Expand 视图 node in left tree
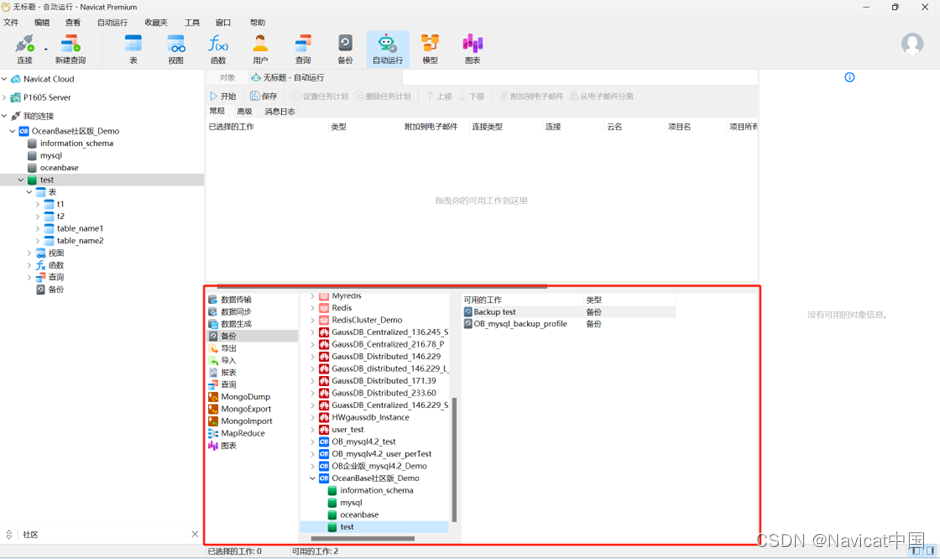 pyautogui.click(x=29, y=253)
